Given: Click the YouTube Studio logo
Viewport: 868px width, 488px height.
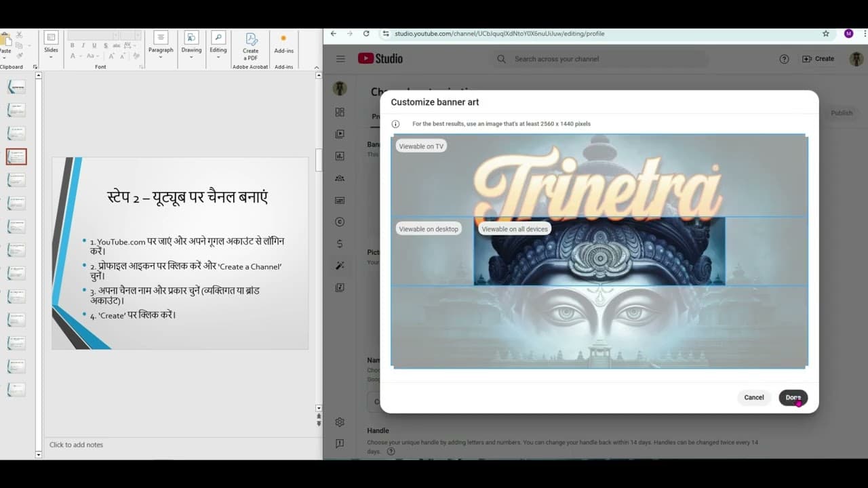Looking at the screenshot, I should tap(380, 59).
